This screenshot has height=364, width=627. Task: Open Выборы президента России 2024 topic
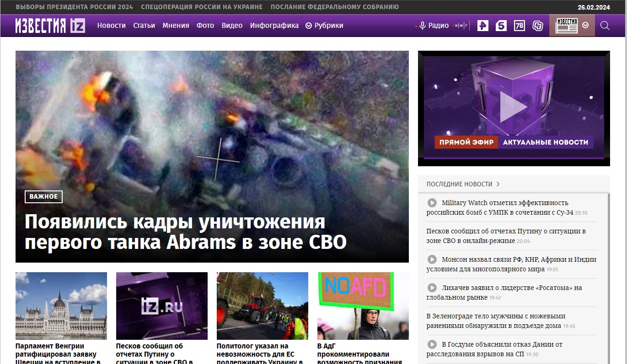tap(75, 7)
